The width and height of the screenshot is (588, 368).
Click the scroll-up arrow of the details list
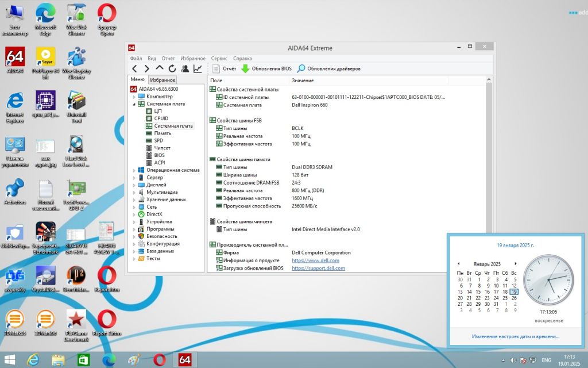coord(489,79)
